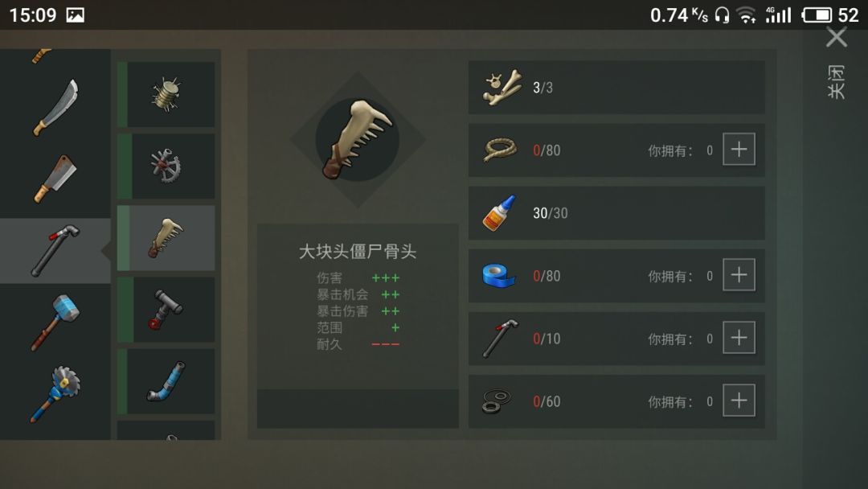Screen dimensions: 868x489
Task: Add rope with the plus button
Action: tap(739, 150)
